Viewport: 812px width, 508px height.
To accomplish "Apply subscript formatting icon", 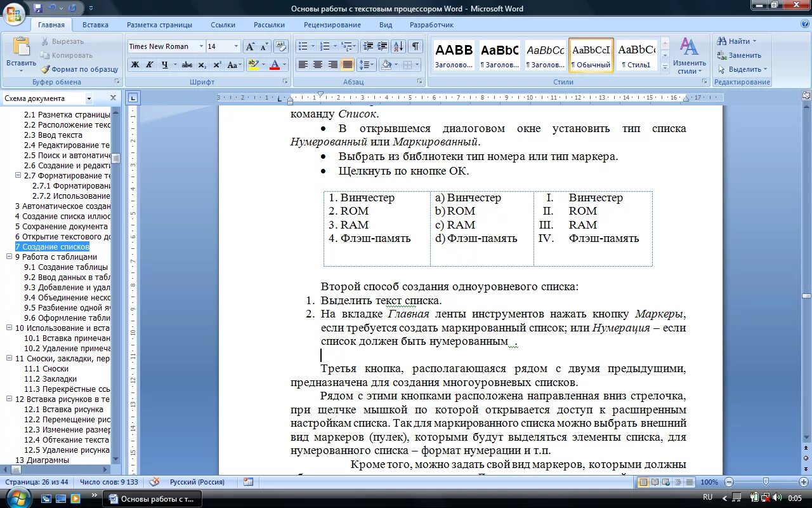I will (202, 65).
